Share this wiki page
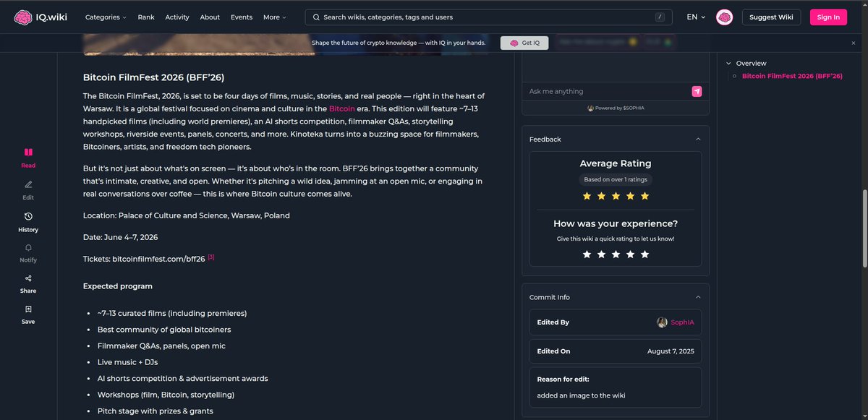 28,283
